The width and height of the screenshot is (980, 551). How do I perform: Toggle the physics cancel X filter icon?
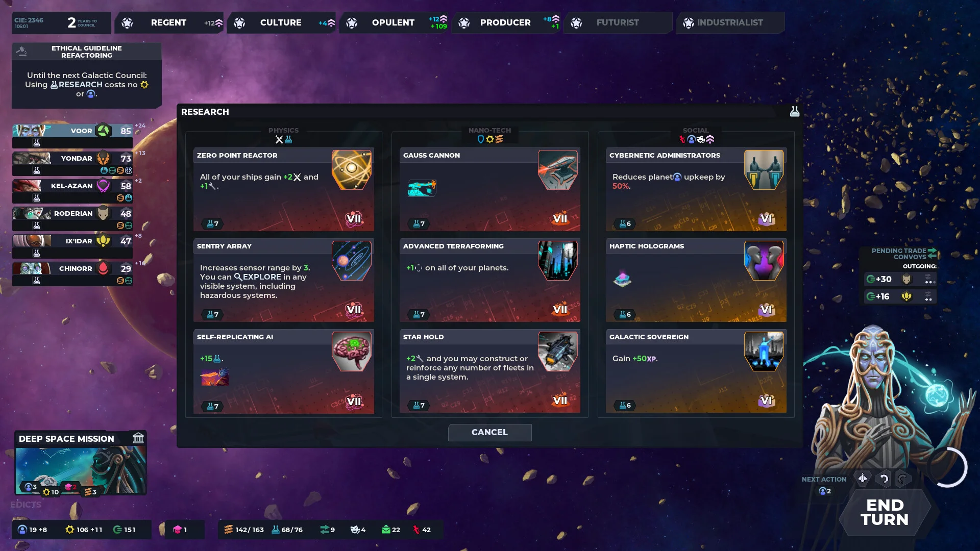coord(279,139)
